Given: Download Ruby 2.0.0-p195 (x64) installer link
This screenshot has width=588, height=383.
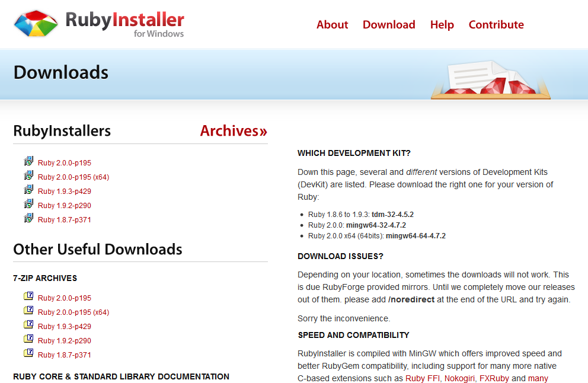Looking at the screenshot, I should [x=73, y=177].
